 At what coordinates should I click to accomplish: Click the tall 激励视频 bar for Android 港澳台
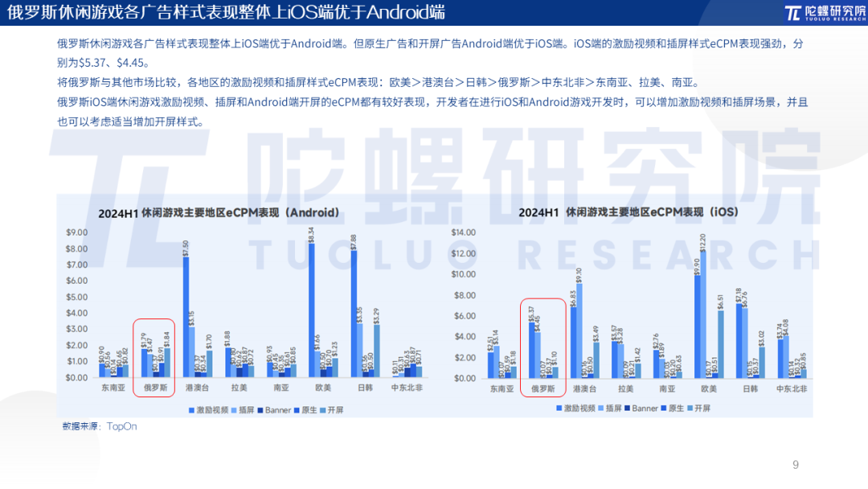[x=186, y=318]
